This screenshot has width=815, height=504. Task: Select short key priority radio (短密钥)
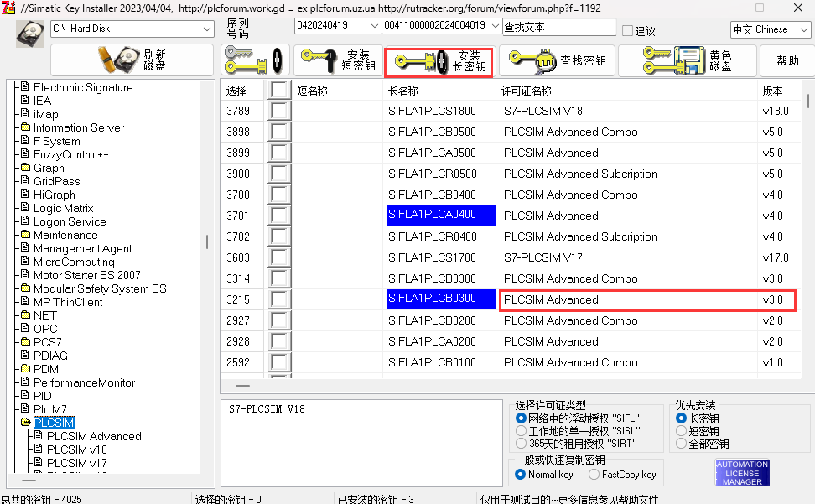coord(681,431)
